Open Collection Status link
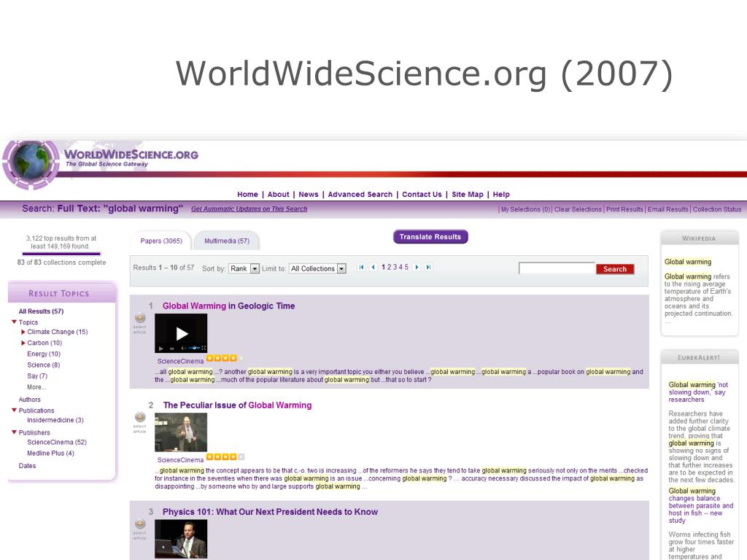This screenshot has height=560, width=747. (x=717, y=209)
